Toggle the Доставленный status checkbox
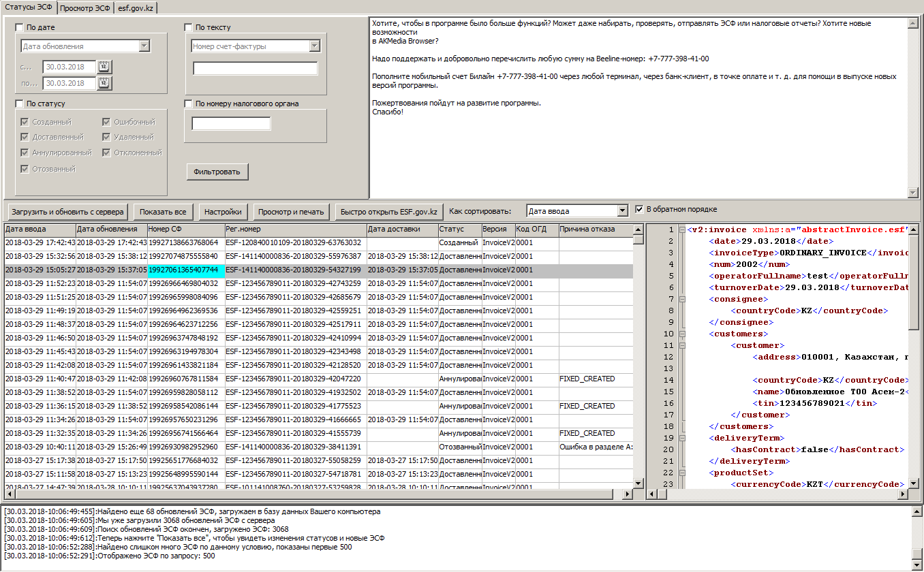This screenshot has width=924, height=572. point(25,138)
